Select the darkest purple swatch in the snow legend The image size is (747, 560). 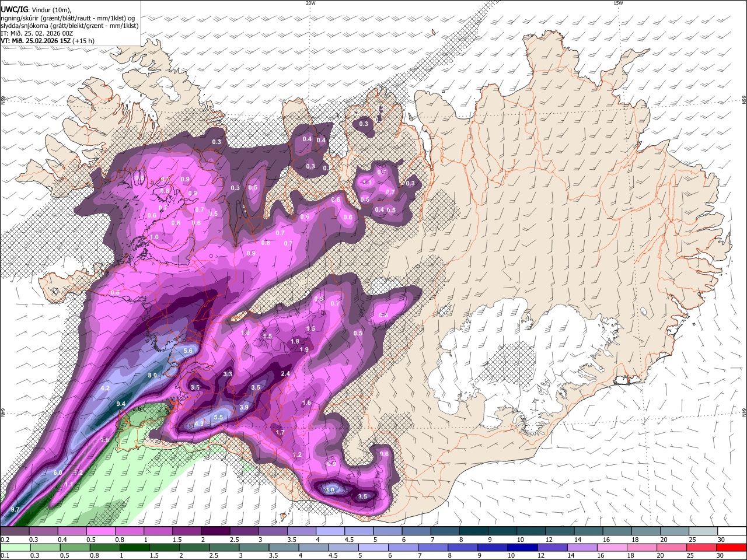pyautogui.click(x=216, y=531)
